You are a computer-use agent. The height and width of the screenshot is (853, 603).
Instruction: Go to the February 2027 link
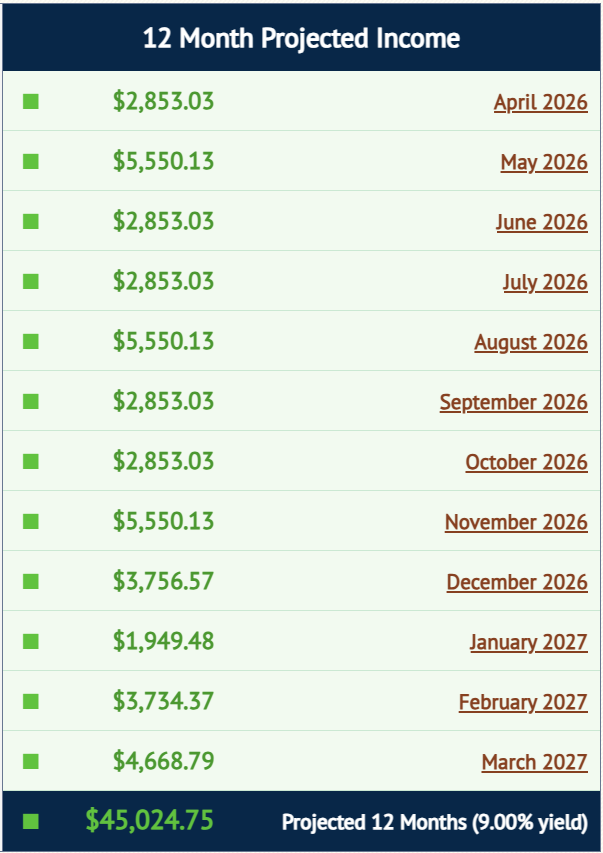coord(523,702)
